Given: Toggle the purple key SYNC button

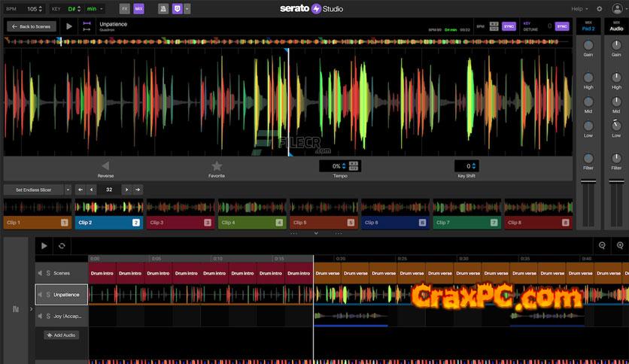Looking at the screenshot, I should 562,26.
